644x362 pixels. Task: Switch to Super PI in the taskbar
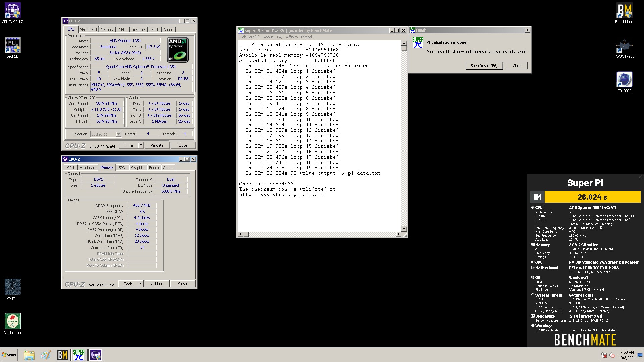coord(79,355)
